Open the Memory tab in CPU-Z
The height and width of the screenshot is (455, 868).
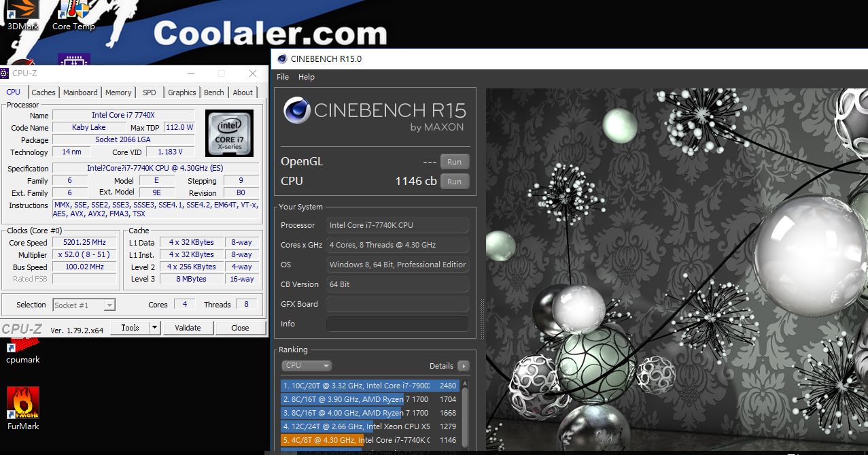point(118,92)
